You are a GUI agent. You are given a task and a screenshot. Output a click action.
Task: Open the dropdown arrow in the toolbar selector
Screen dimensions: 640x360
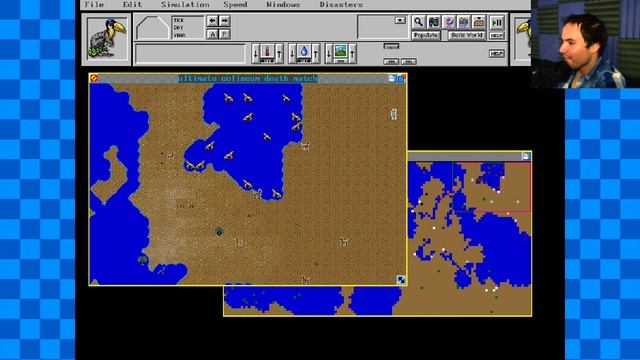400,20
